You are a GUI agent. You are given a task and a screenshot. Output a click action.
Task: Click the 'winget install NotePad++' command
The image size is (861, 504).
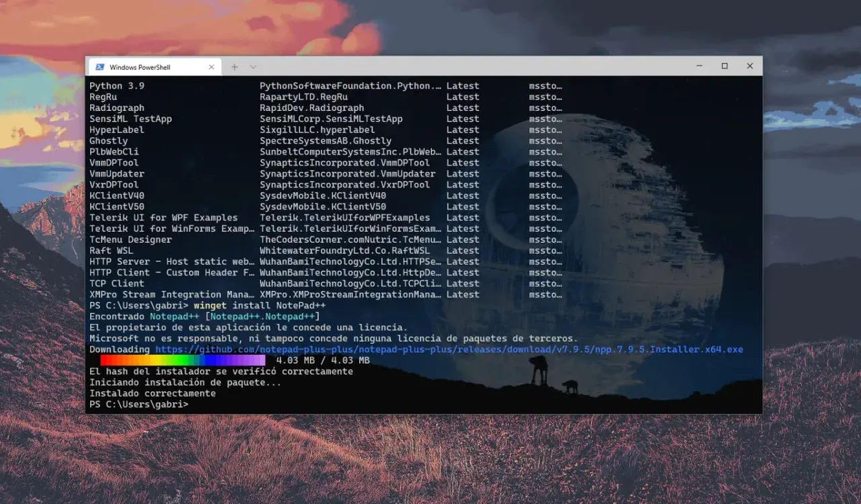(260, 306)
